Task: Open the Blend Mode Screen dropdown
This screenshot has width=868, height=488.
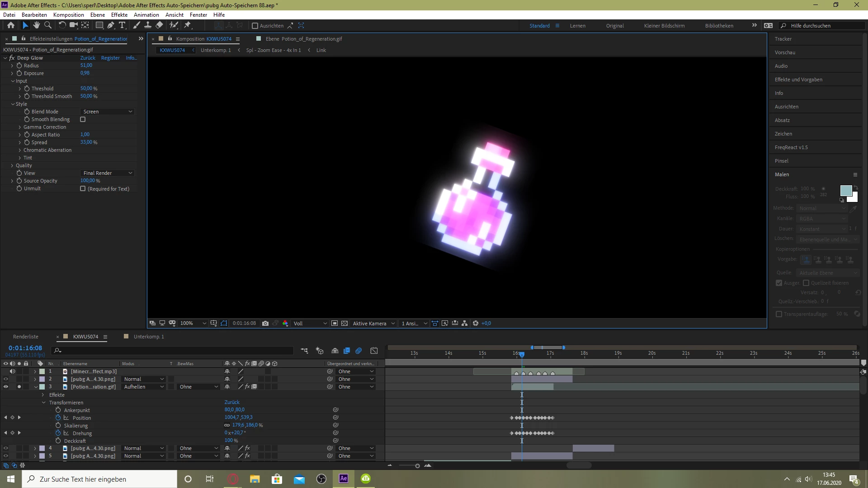Action: tap(108, 112)
